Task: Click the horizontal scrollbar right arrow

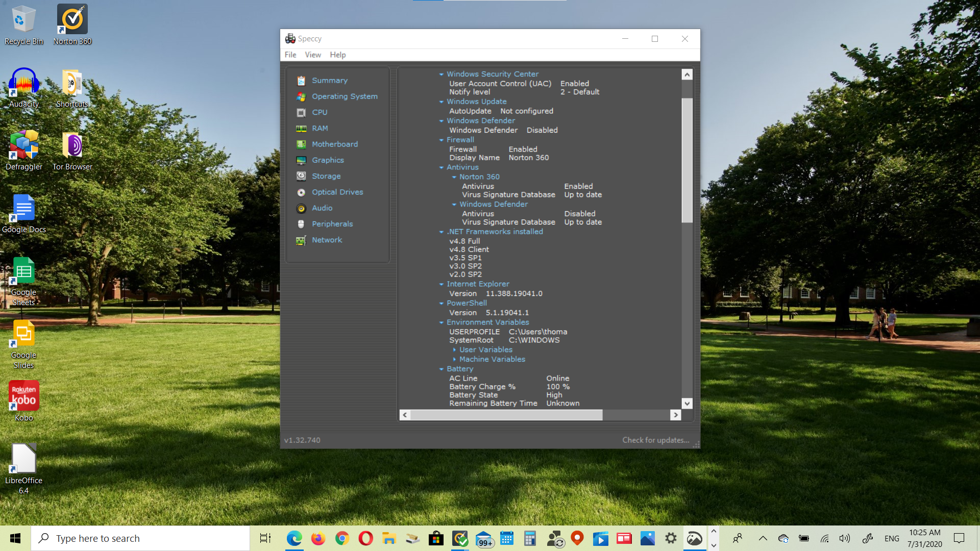Action: [x=676, y=415]
